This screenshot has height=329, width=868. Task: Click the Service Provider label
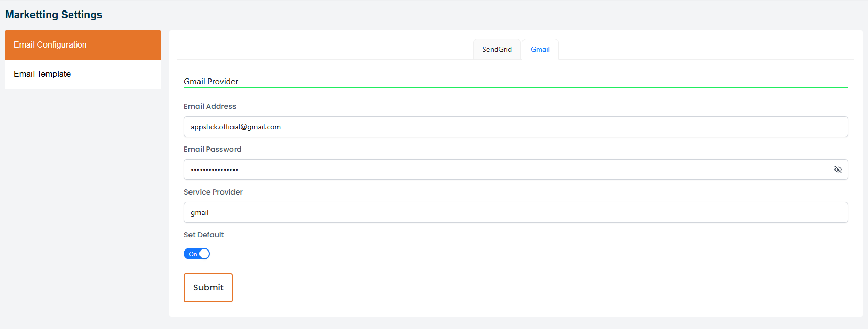(213, 192)
